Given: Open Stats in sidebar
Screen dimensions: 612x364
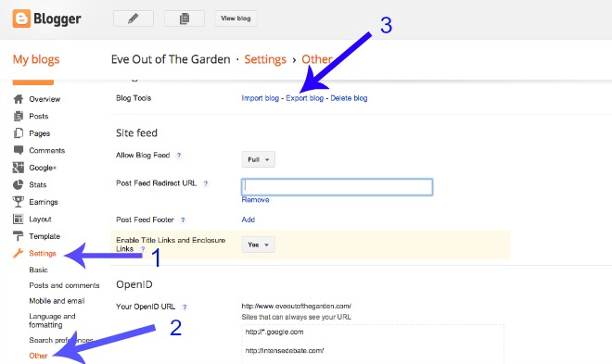Looking at the screenshot, I should coord(37,184).
